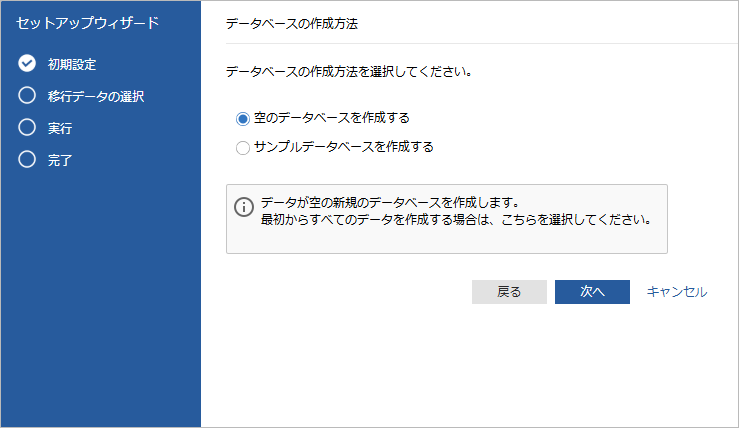Image resolution: width=739 pixels, height=428 pixels.
Task: Click the キャンセル link
Action: 677,291
